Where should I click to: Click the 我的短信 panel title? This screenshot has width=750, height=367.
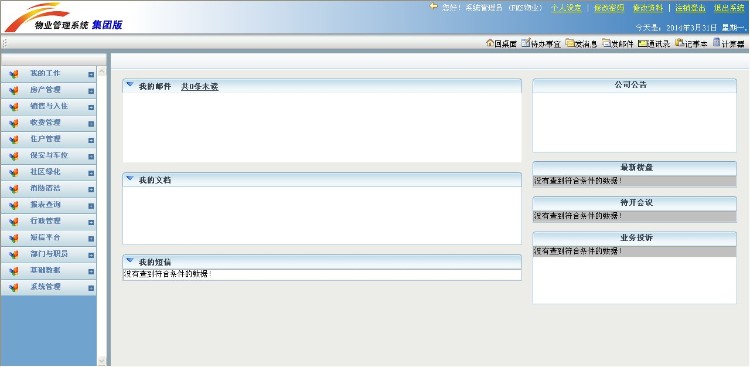click(154, 263)
